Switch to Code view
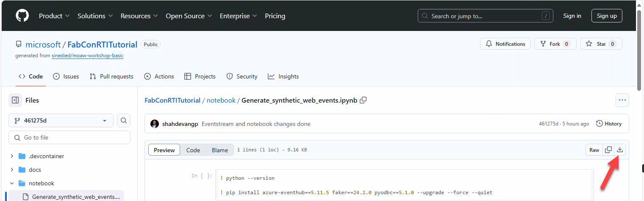 tap(193, 150)
